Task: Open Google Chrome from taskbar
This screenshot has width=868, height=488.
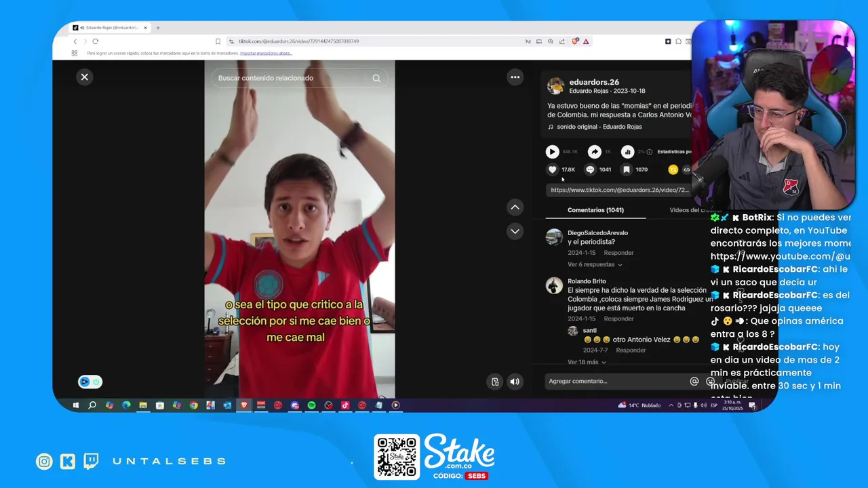Action: point(193,405)
